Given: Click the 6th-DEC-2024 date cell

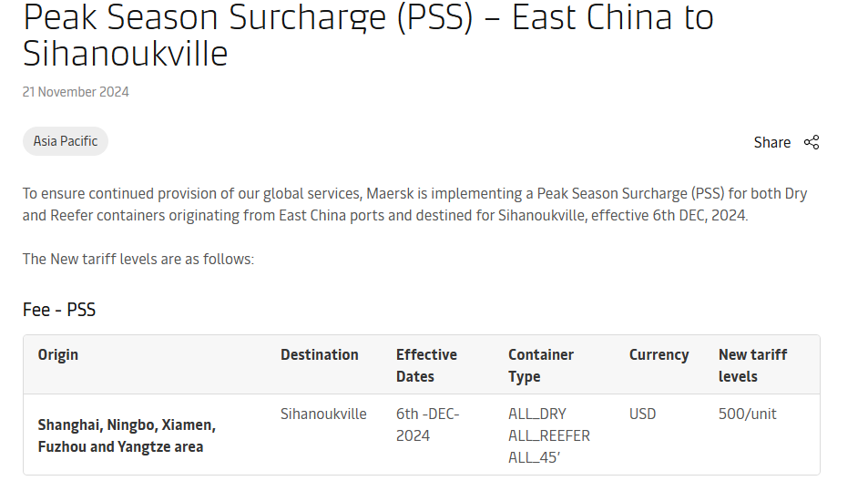Looking at the screenshot, I should (427, 425).
